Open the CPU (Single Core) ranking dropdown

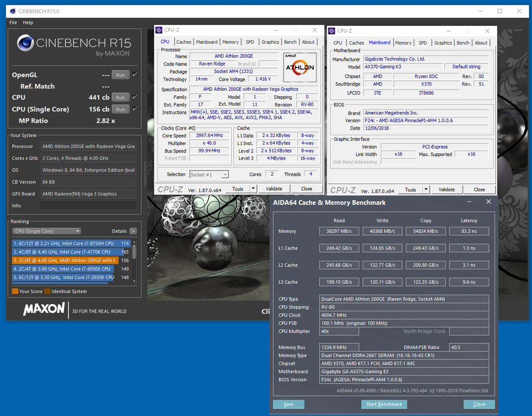click(x=47, y=231)
